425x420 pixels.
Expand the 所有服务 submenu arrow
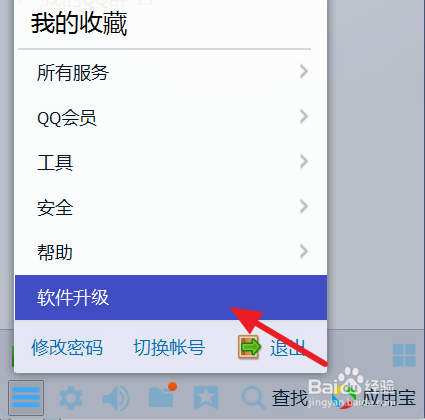pyautogui.click(x=303, y=71)
